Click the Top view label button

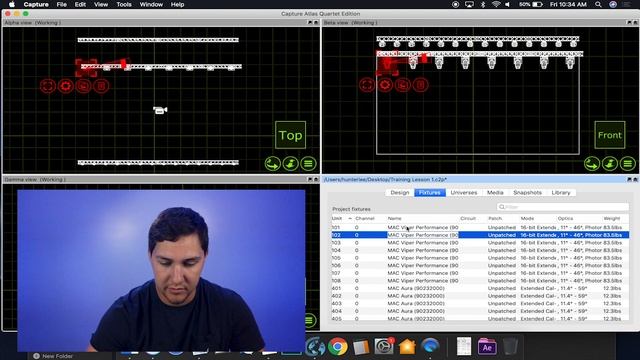(x=291, y=135)
